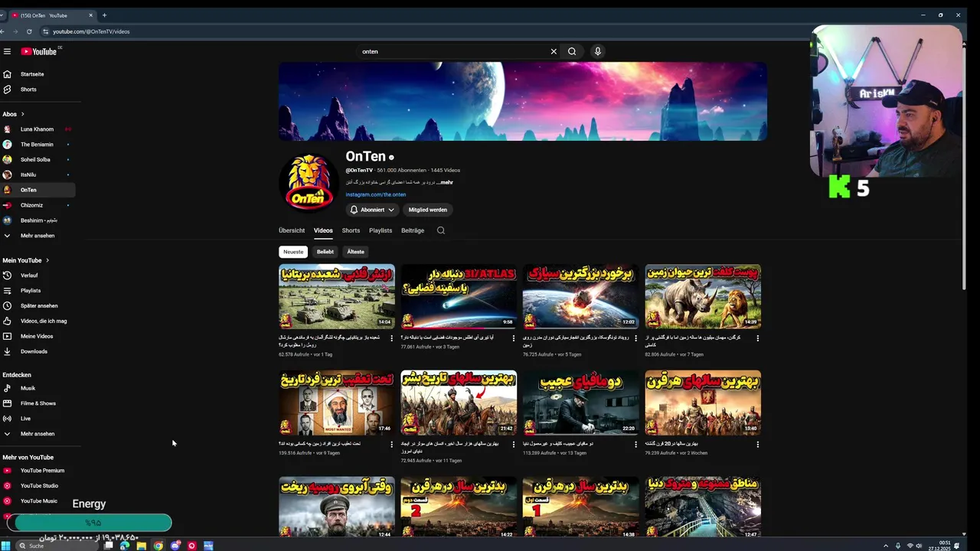Expand the Abos section header
The height and width of the screenshot is (551, 980).
click(14, 114)
